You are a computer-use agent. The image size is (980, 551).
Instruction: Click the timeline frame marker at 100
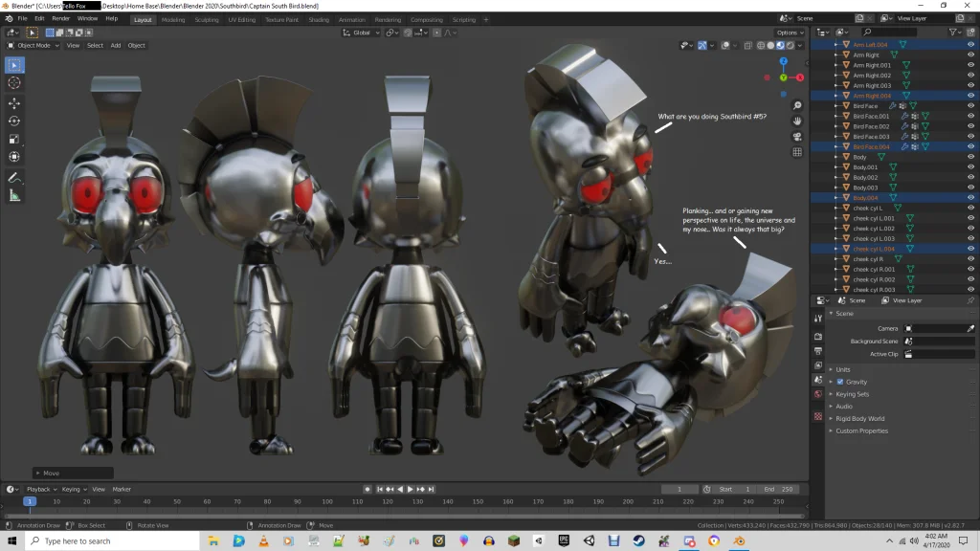(327, 501)
